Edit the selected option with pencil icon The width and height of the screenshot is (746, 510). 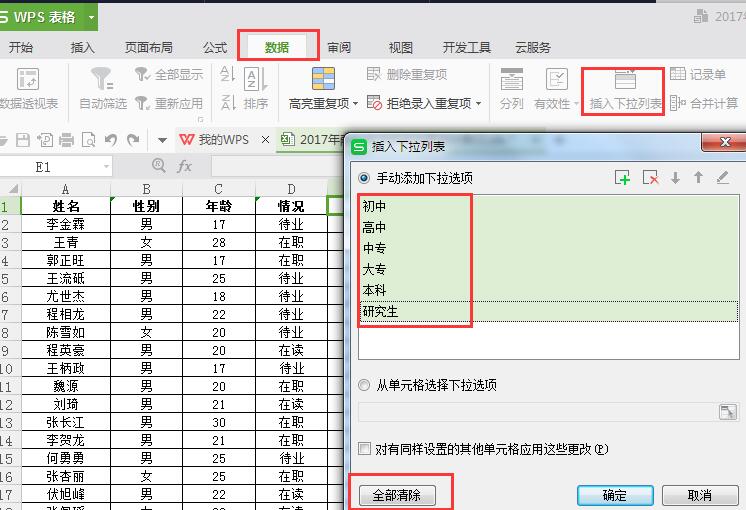723,177
